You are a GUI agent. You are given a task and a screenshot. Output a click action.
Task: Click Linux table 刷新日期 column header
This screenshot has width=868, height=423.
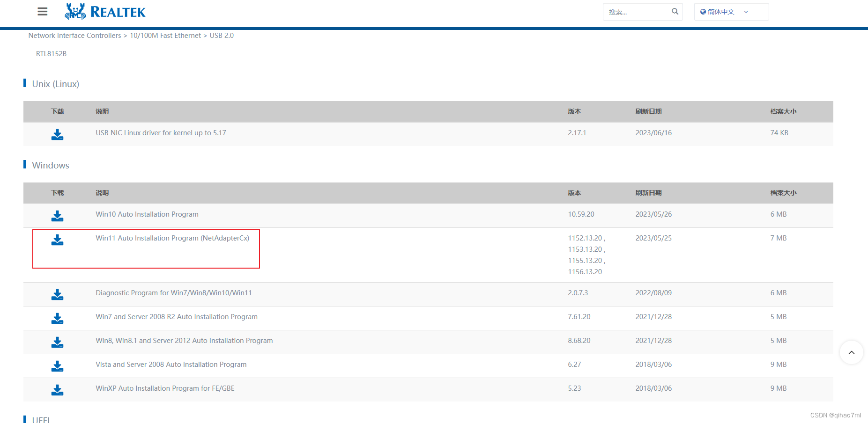pos(648,111)
